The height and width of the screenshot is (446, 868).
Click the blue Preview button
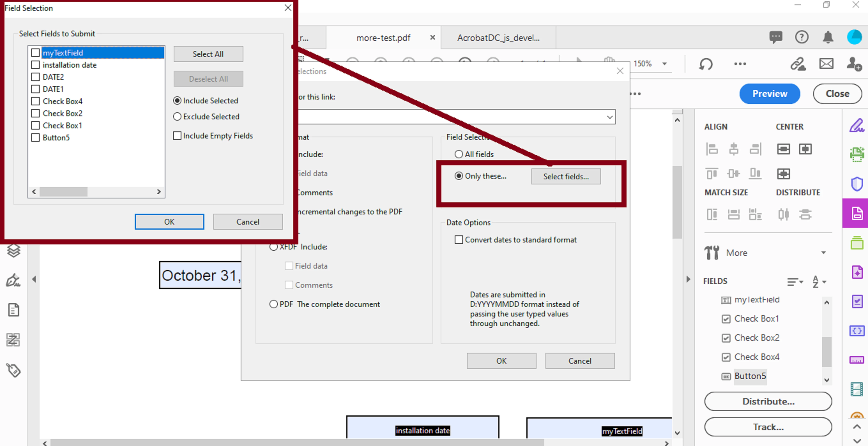(769, 94)
